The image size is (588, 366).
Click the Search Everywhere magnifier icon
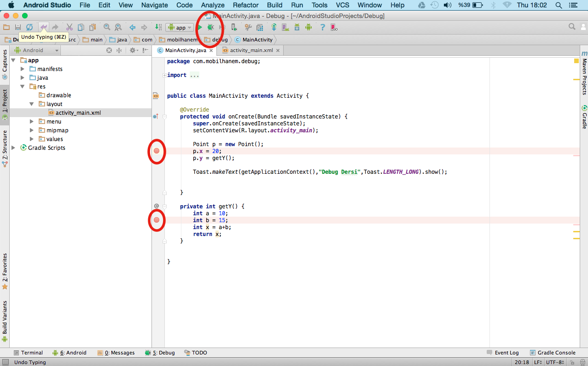(572, 27)
